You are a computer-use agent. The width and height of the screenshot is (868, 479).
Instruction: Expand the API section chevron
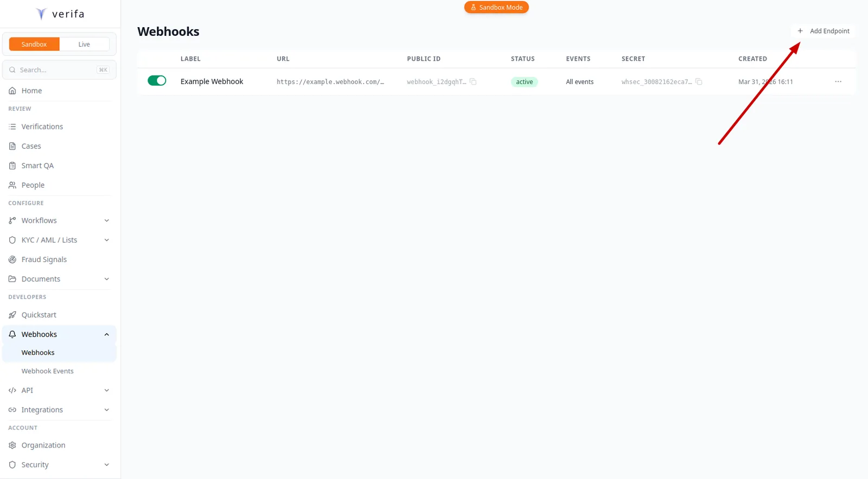click(107, 390)
